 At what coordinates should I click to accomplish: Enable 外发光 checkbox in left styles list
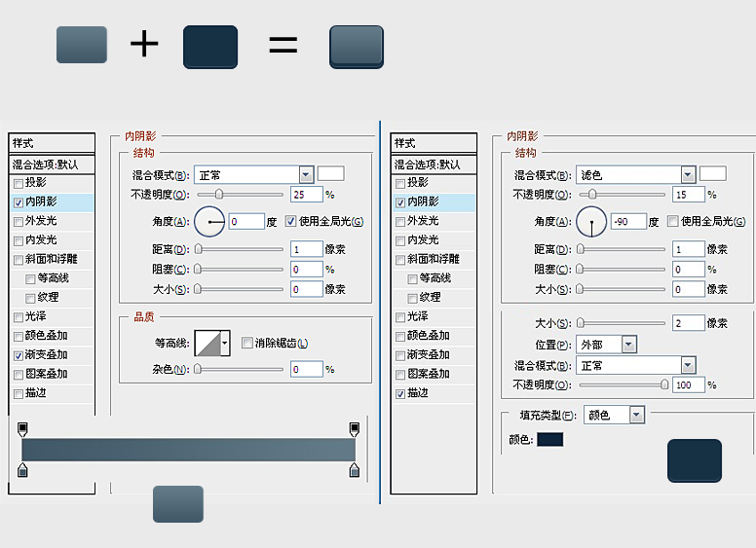19,222
